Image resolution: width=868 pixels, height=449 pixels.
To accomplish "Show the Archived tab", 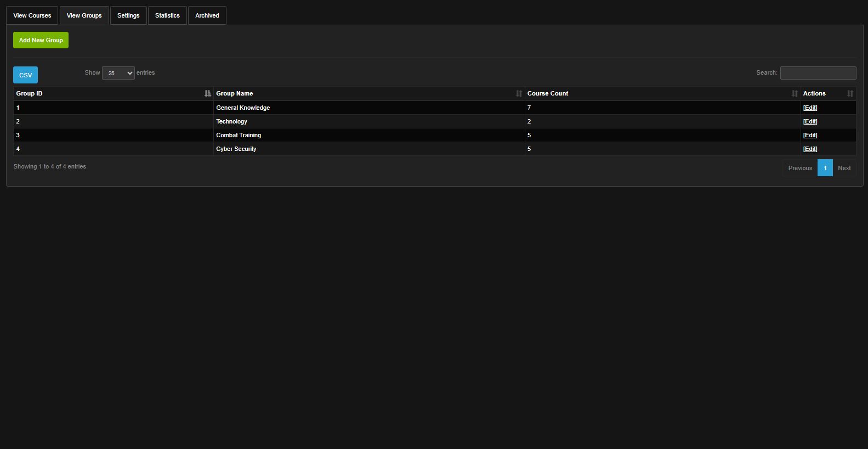I will coord(207,15).
